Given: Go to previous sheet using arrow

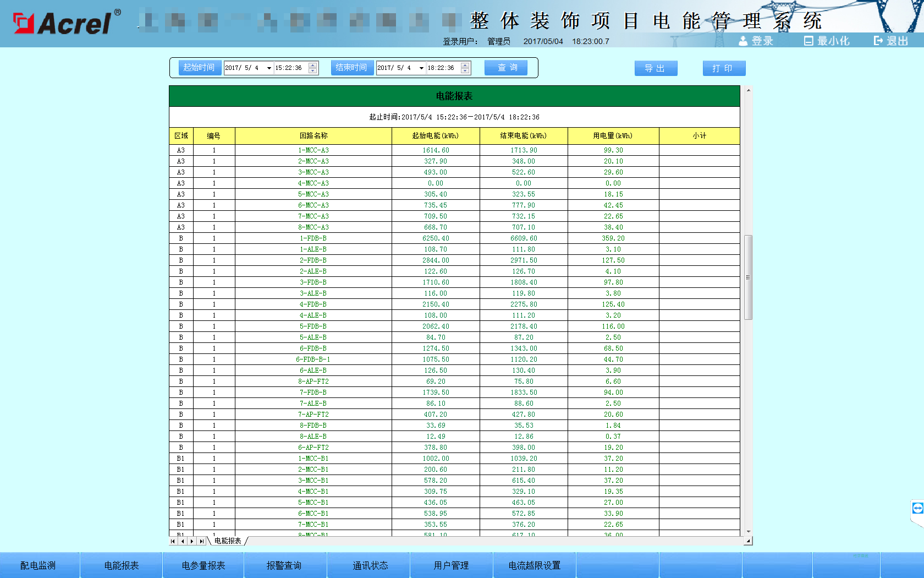Looking at the screenshot, I should [183, 541].
